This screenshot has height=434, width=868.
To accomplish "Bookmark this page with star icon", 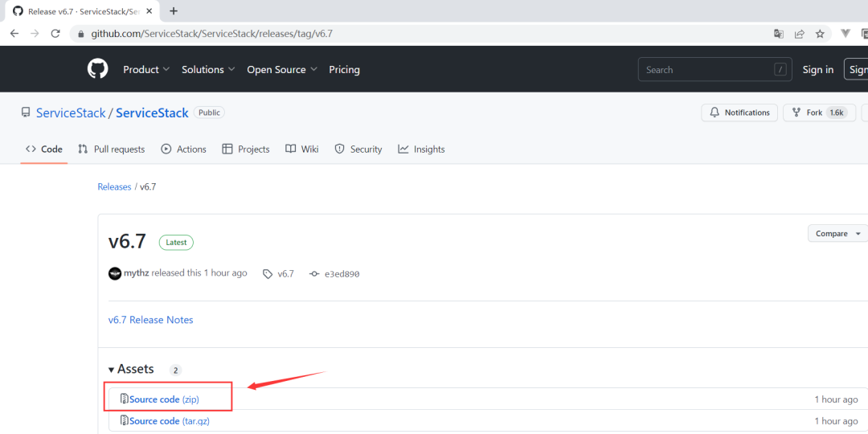I will click(x=820, y=34).
